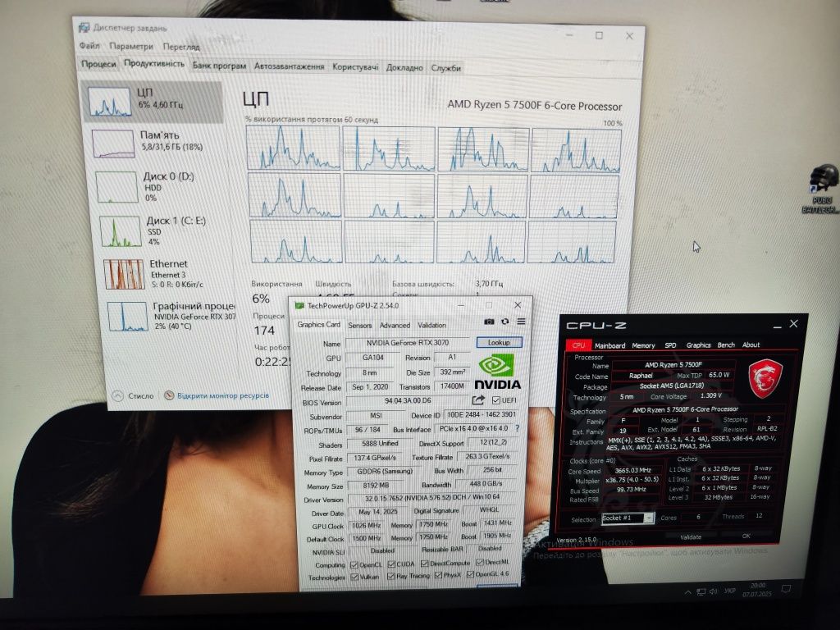Open the notification center icon

pyautogui.click(x=786, y=589)
